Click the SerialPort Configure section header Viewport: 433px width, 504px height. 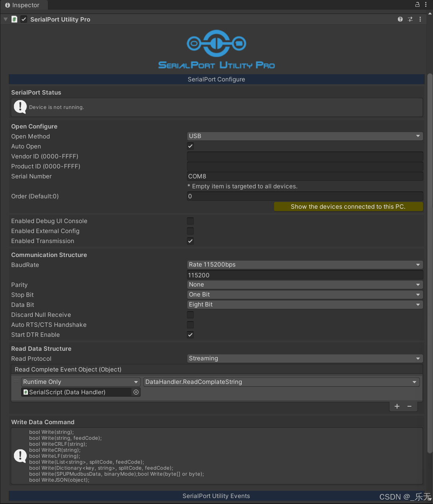click(x=216, y=79)
